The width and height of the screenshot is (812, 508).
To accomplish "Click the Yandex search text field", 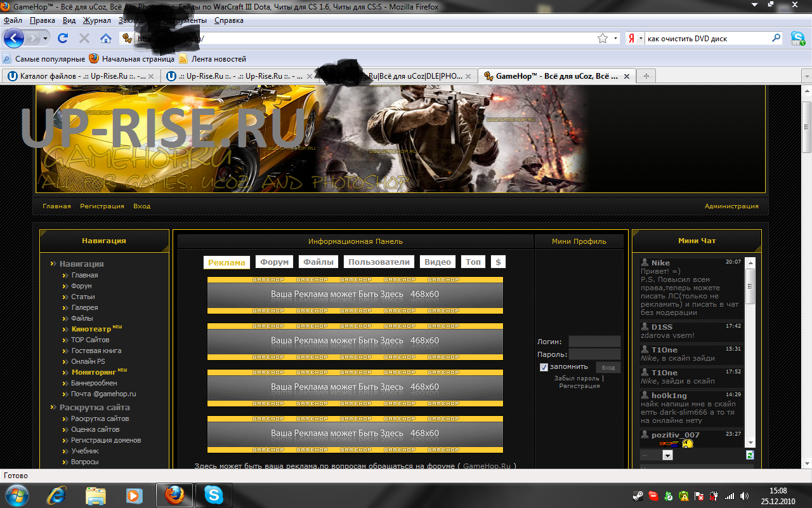I will [707, 38].
